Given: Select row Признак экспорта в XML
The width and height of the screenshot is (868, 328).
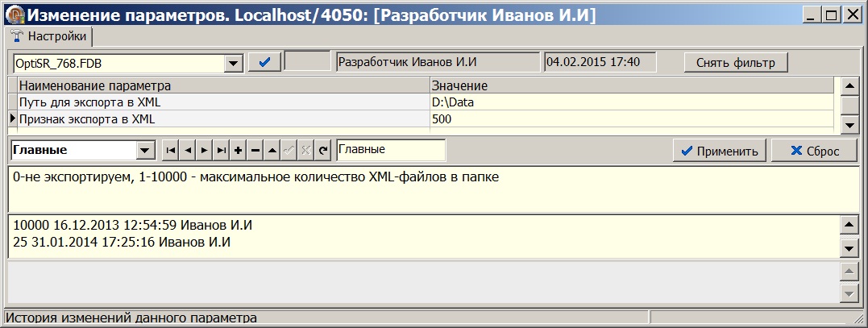Looking at the screenshot, I should tap(223, 118).
